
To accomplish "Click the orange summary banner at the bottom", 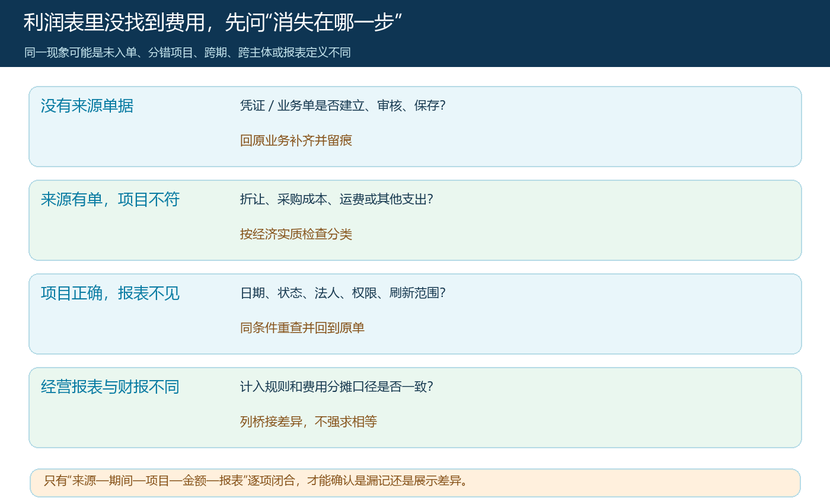I will tap(415, 483).
